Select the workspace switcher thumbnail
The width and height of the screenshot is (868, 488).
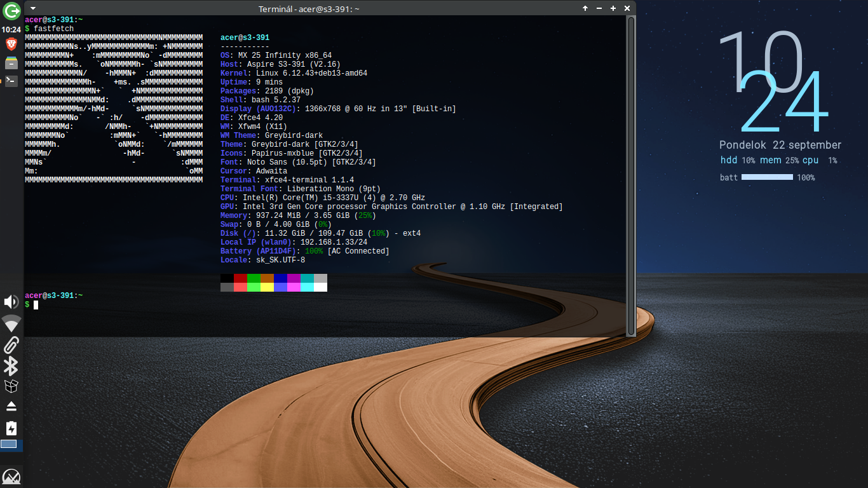(x=9, y=444)
